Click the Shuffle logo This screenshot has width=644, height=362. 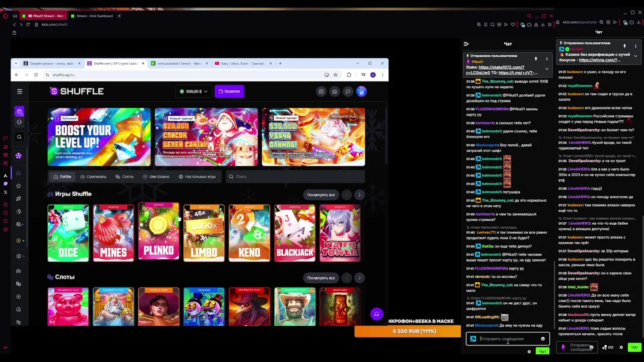click(x=77, y=92)
